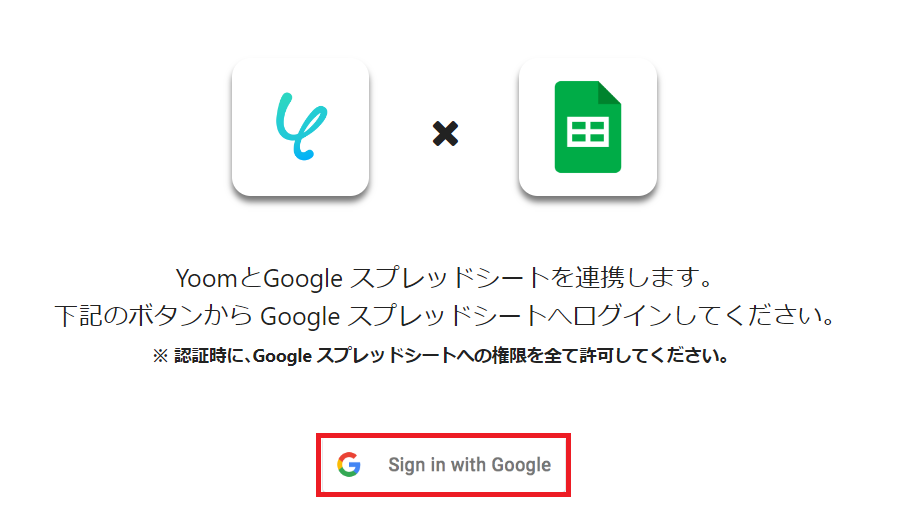Select the white card containing Yoom logo
908x520 pixels.
point(301,127)
